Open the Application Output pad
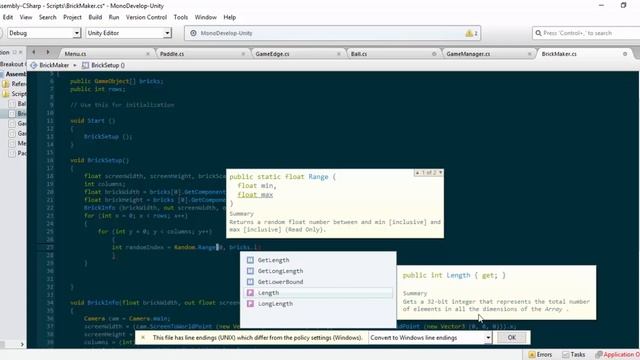This screenshot has width=640, height=360. coord(617,355)
